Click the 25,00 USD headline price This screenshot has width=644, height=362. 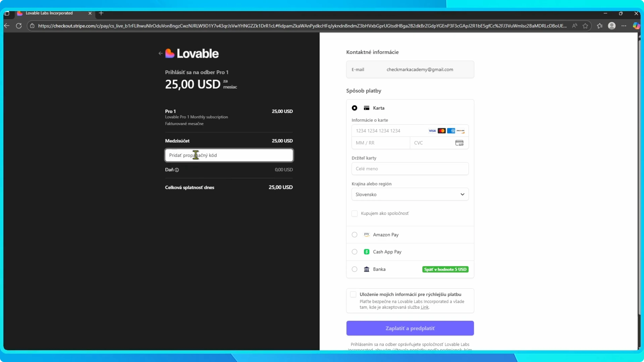[x=193, y=84]
